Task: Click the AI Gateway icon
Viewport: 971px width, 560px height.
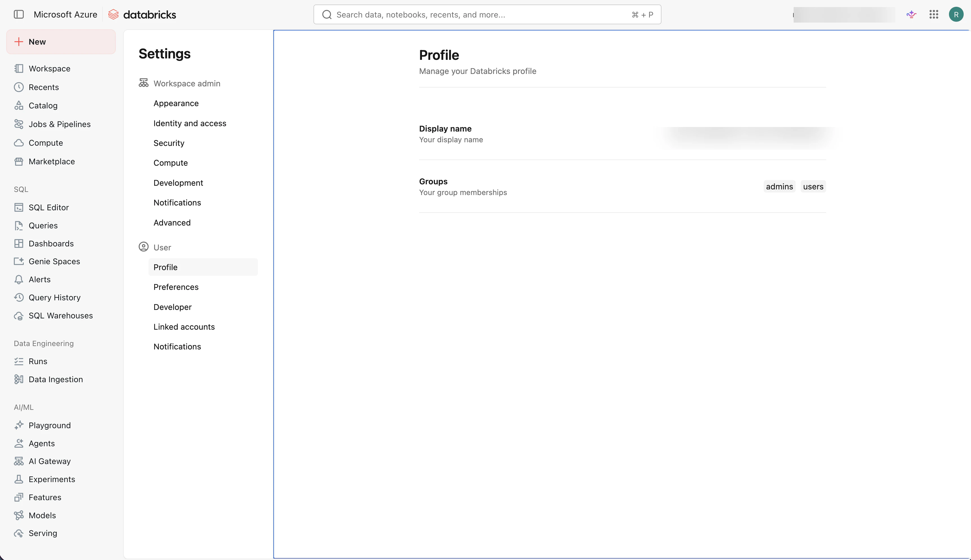Action: [x=18, y=461]
